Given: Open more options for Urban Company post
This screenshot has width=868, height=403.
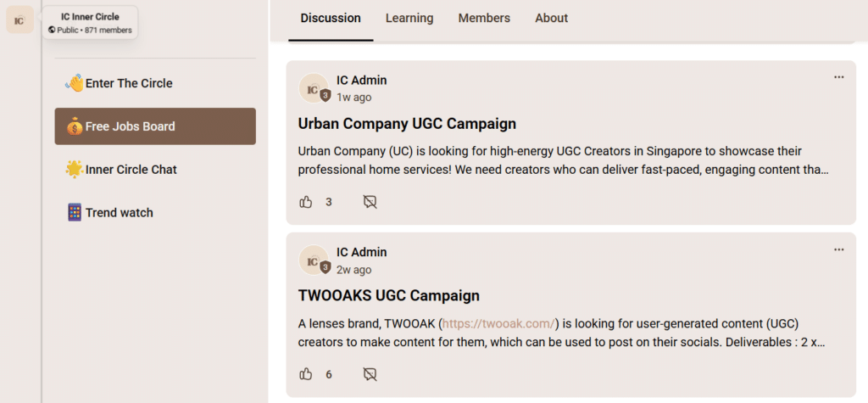Looking at the screenshot, I should pyautogui.click(x=838, y=77).
